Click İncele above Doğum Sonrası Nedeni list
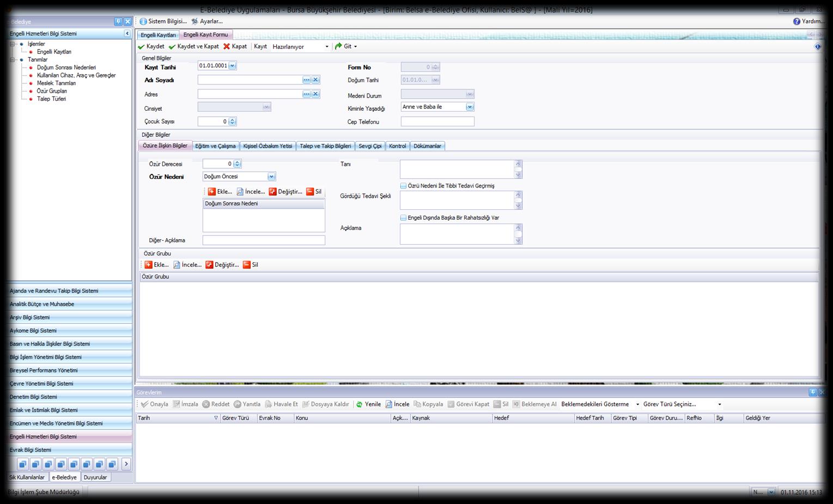Image resolution: width=833 pixels, height=504 pixels. coord(251,192)
